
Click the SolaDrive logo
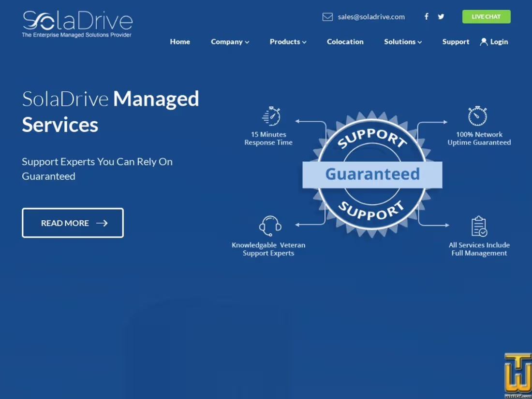pos(77,23)
